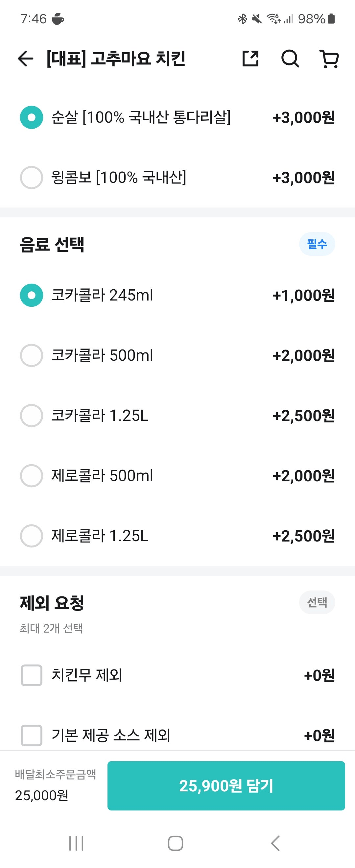Tap the 필수 badge on 음료 선택
The height and width of the screenshot is (868, 355).
[317, 244]
